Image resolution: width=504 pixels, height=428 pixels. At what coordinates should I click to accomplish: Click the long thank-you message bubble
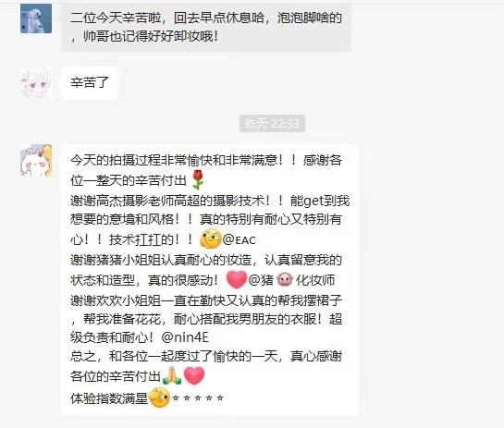(209, 280)
